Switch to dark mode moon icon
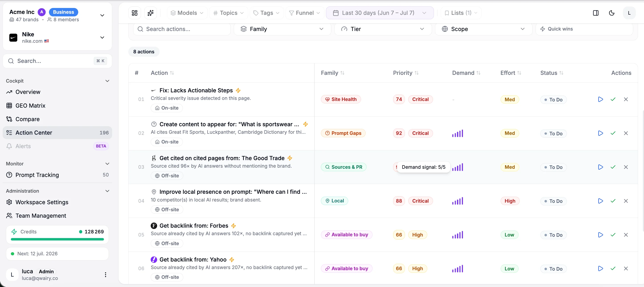Screen dimensions: 644x287 pos(611,13)
